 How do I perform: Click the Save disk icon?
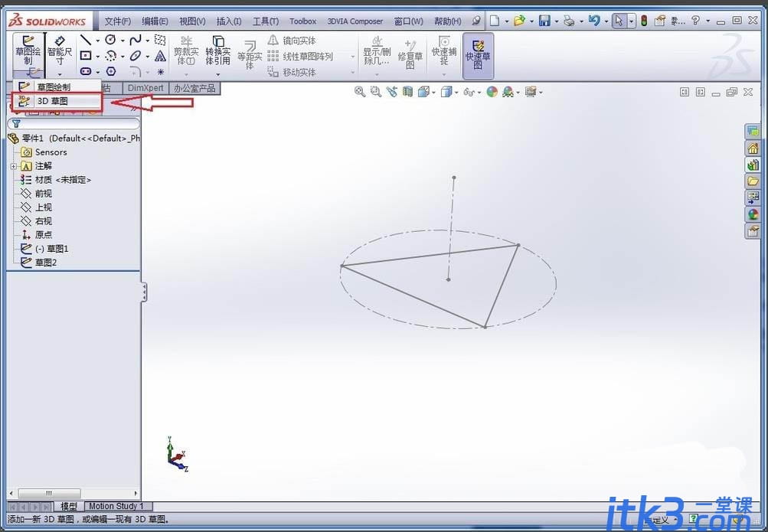544,21
